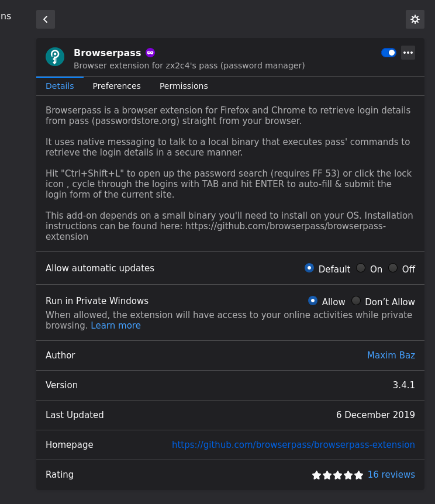Disable the Browserpass extension toggle

(x=388, y=53)
